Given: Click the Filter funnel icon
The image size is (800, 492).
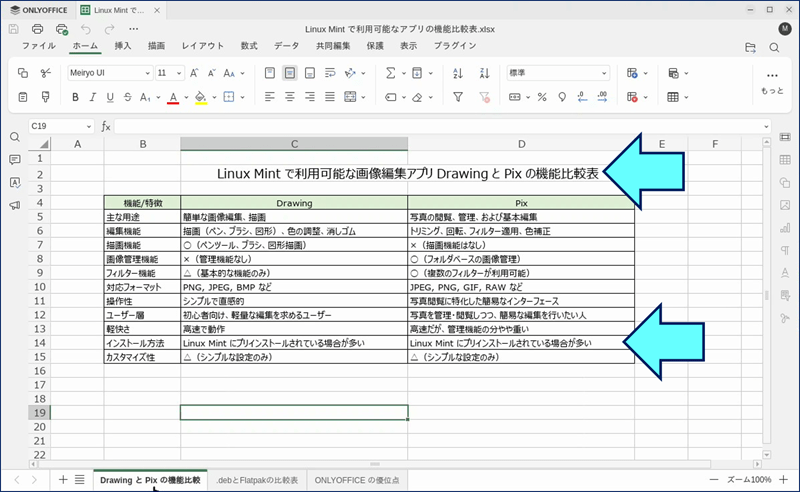Looking at the screenshot, I should click(x=458, y=97).
